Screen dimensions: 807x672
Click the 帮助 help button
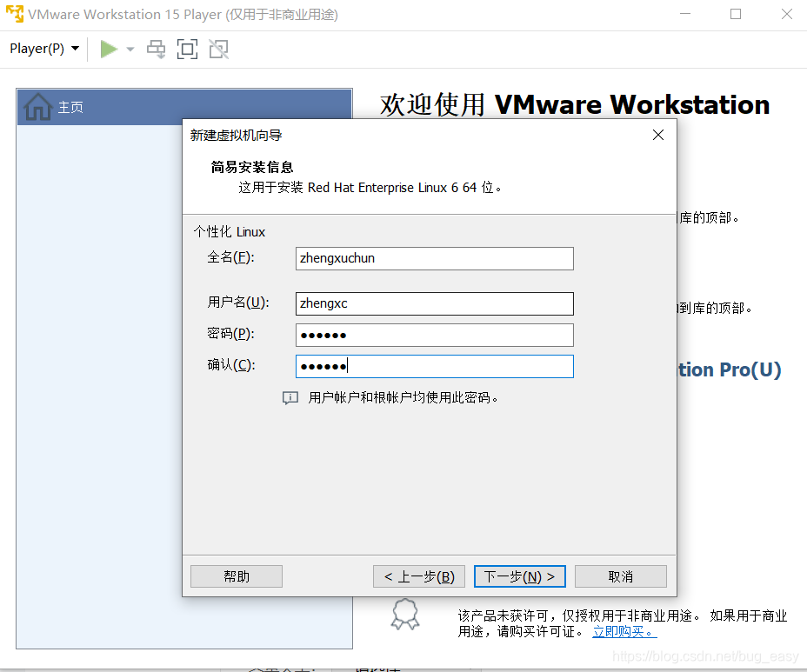coord(237,576)
